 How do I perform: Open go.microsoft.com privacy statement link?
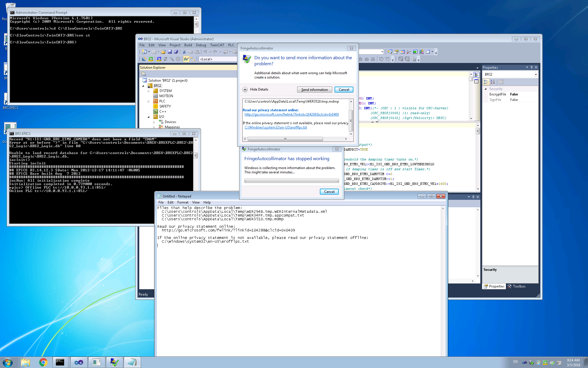point(291,114)
